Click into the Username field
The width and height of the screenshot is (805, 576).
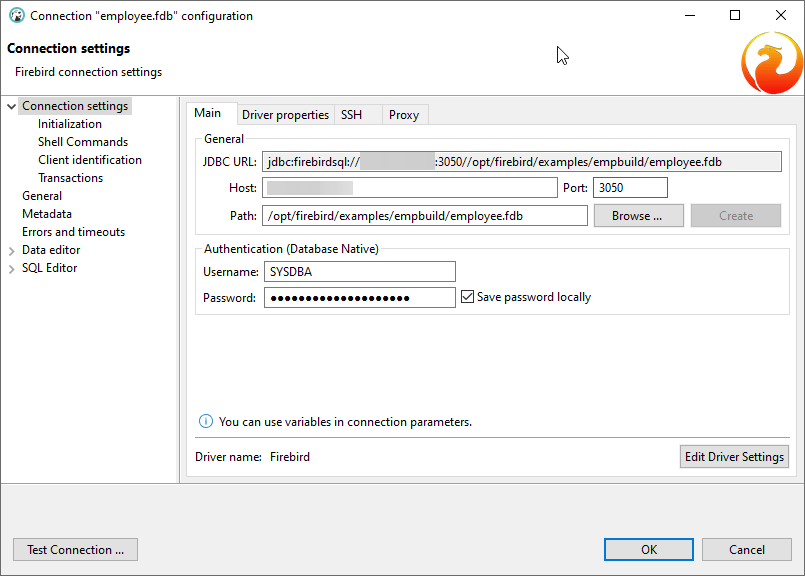pyautogui.click(x=359, y=272)
